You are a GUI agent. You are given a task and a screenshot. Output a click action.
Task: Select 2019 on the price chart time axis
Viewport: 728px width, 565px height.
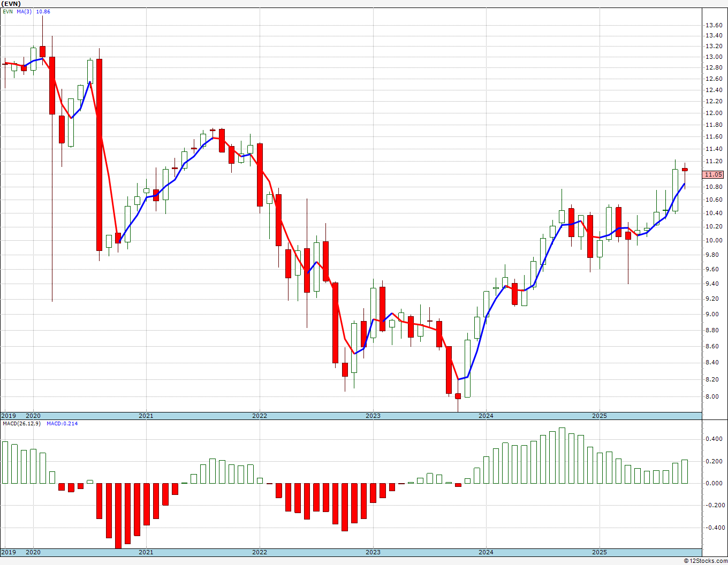(x=8, y=416)
